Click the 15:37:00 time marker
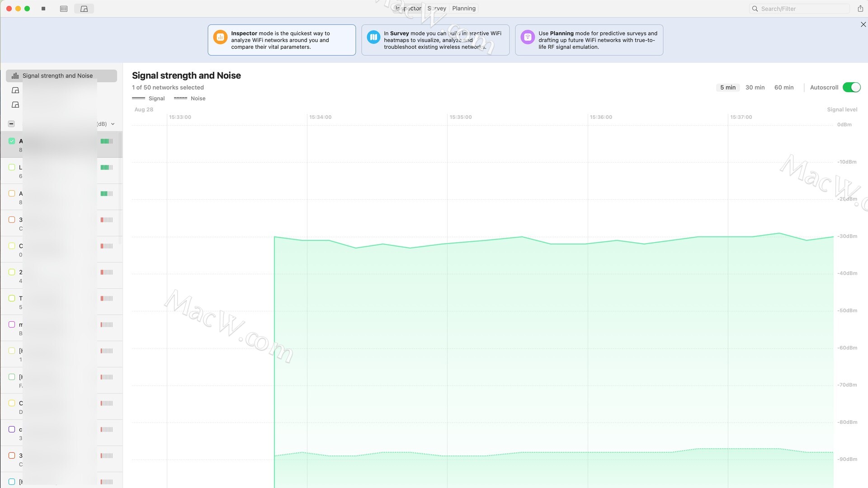Image resolution: width=868 pixels, height=488 pixels. [741, 117]
